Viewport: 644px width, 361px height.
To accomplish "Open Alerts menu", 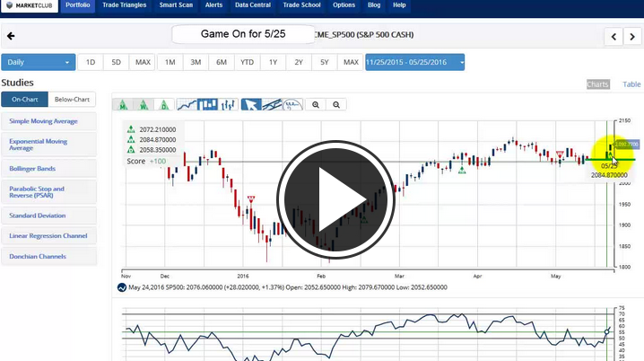I will coord(213,5).
